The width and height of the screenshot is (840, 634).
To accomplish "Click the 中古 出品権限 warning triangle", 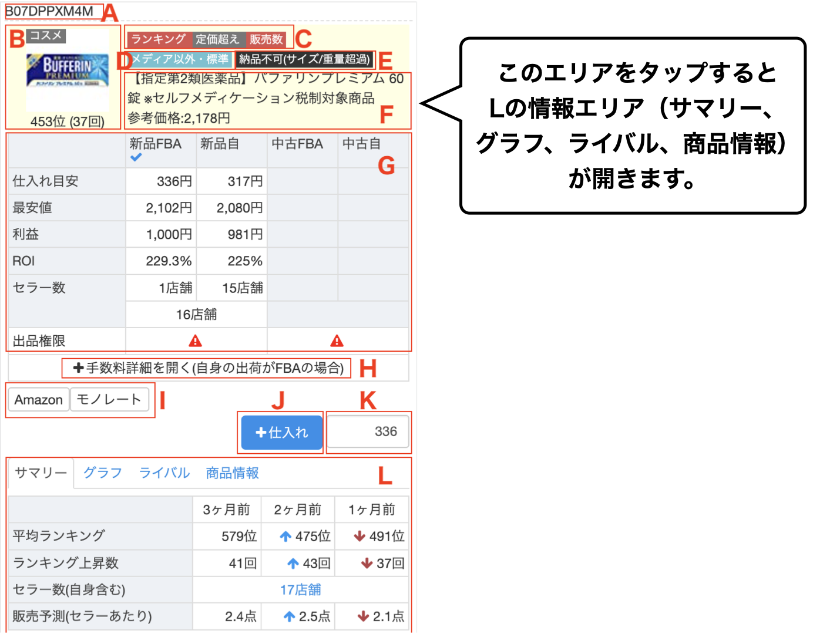I will pos(337,340).
